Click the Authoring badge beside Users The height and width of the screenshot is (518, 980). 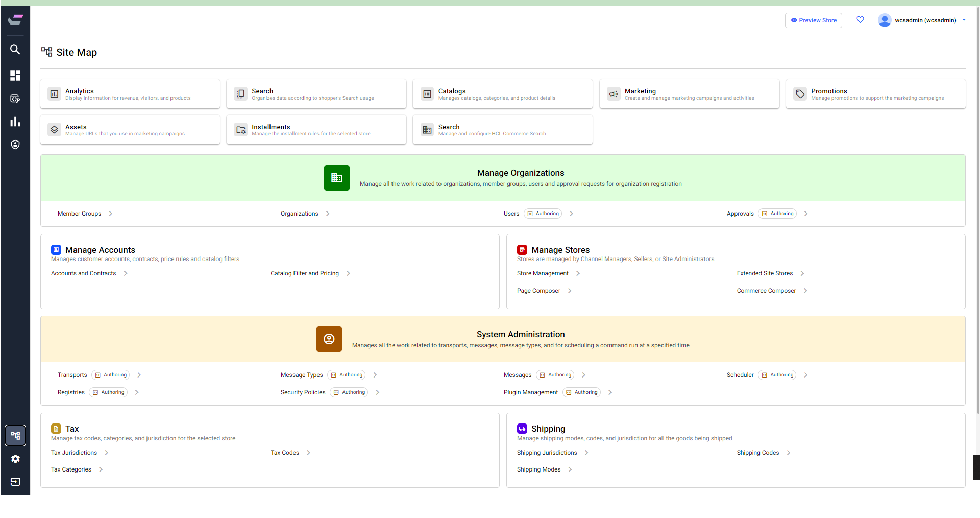click(543, 214)
